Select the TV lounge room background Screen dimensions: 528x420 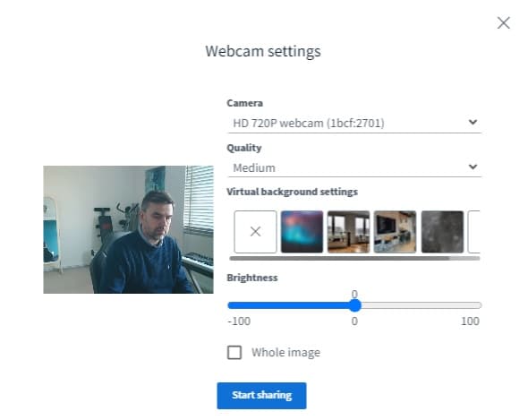395,232
